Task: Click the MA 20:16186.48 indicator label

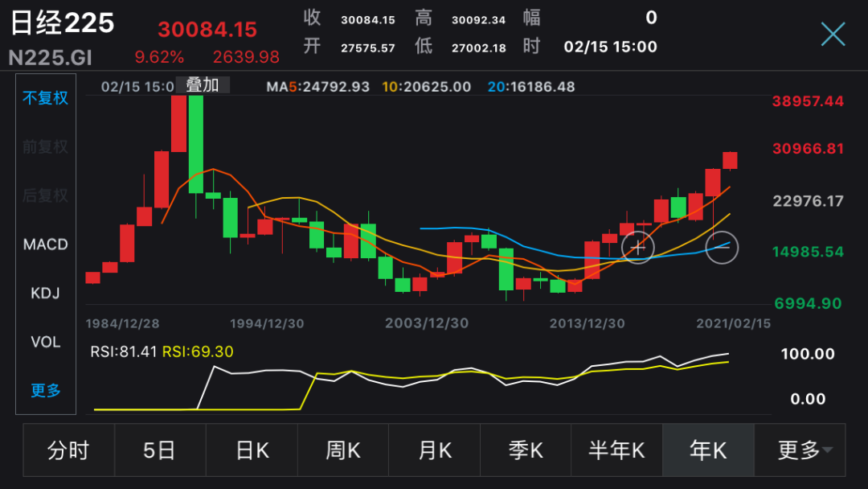Action: 531,87
